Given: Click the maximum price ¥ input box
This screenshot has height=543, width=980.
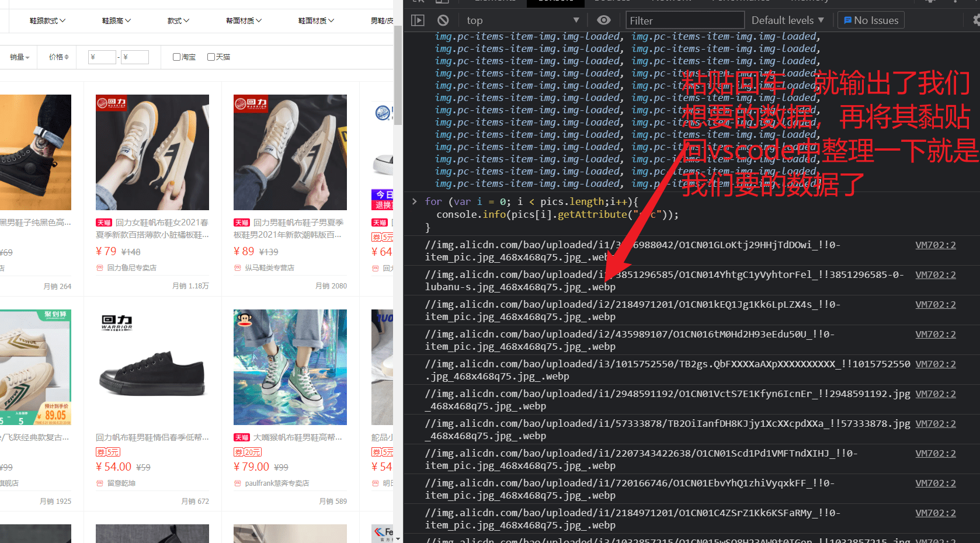Looking at the screenshot, I should click(x=135, y=57).
